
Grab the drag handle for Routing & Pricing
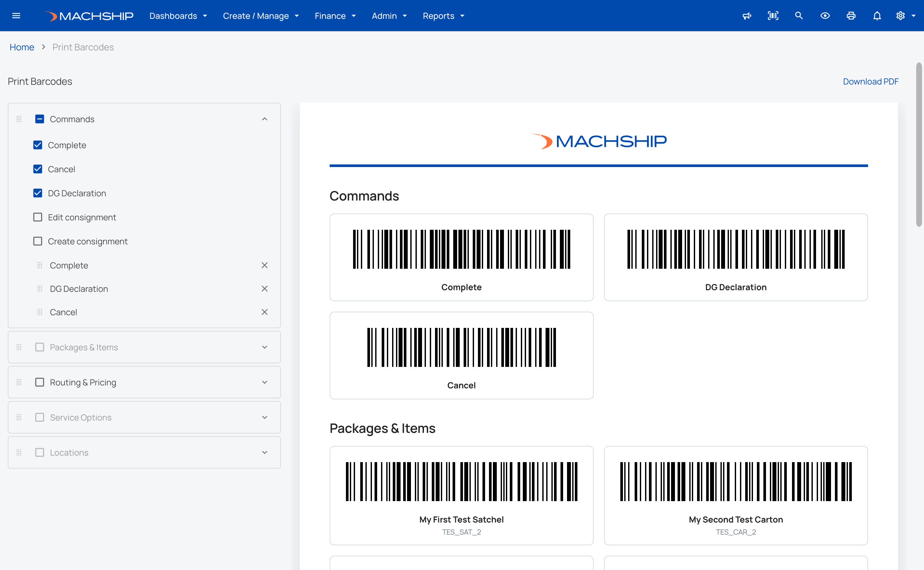coord(19,382)
